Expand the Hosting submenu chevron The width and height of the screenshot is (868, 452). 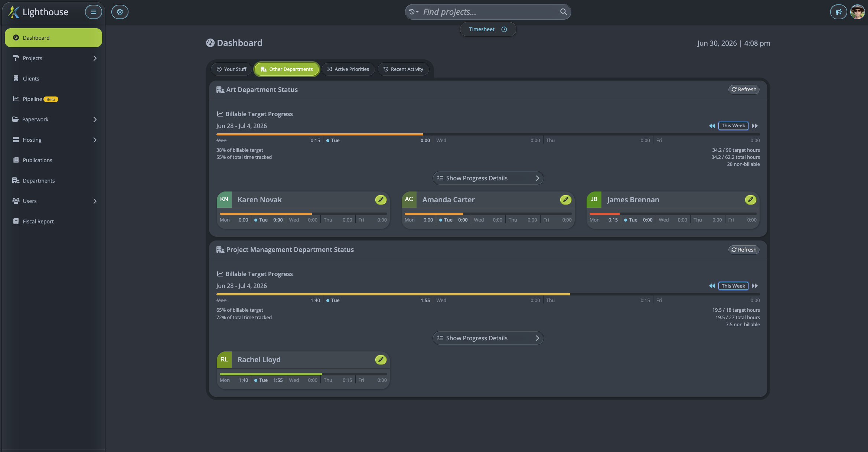[x=95, y=140]
